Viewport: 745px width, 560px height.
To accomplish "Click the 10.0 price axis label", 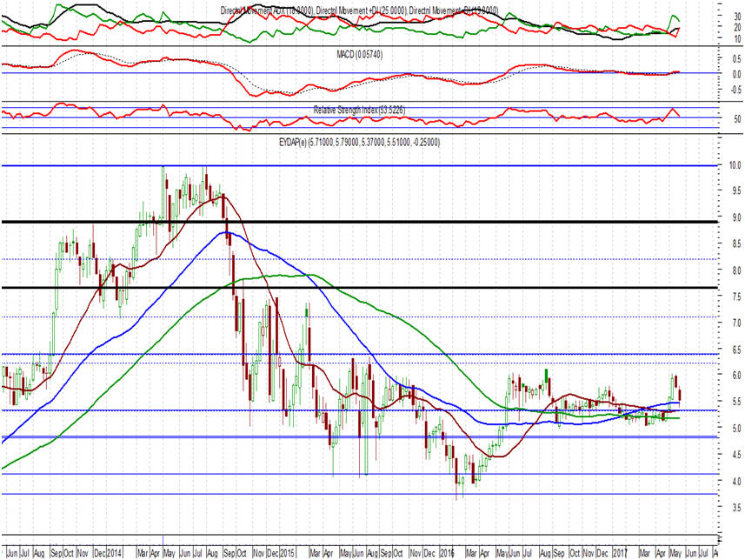I will click(735, 165).
